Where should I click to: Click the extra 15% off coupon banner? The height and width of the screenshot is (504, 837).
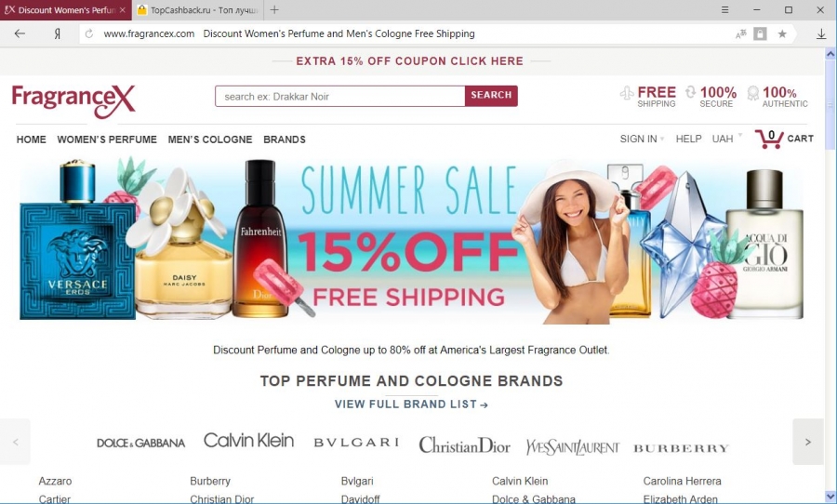[410, 60]
